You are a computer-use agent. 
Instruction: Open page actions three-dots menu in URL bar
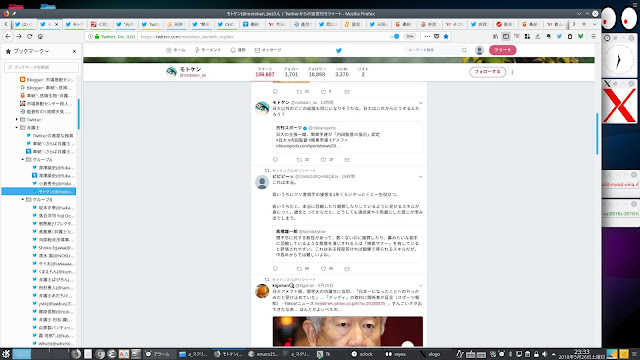click(427, 36)
